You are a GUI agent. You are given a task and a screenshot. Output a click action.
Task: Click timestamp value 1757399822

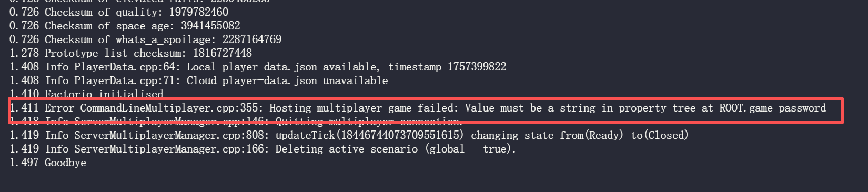pos(477,67)
